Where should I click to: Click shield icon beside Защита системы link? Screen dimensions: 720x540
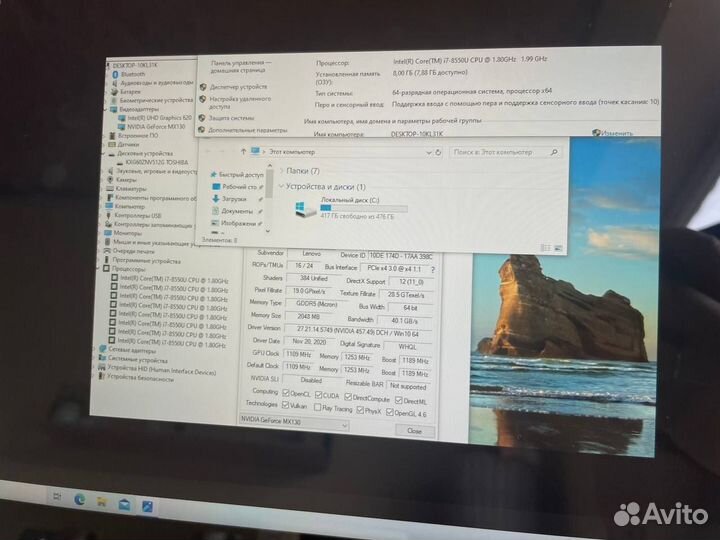pyautogui.click(x=202, y=118)
